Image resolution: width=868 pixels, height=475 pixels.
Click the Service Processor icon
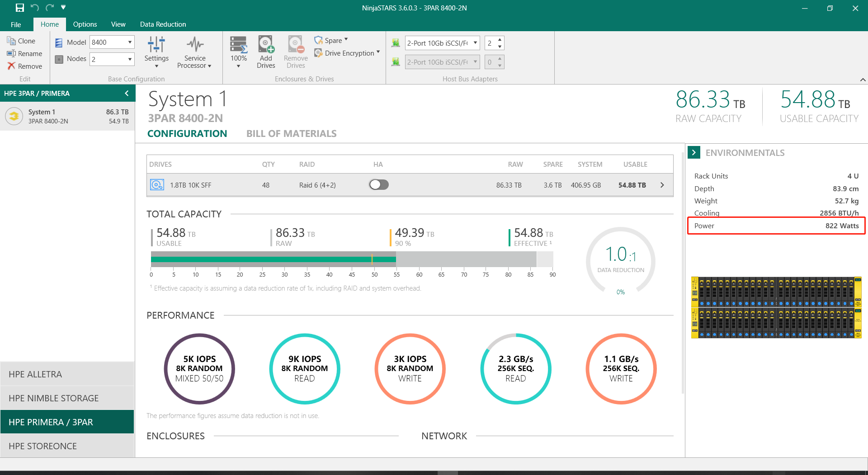[x=195, y=45]
